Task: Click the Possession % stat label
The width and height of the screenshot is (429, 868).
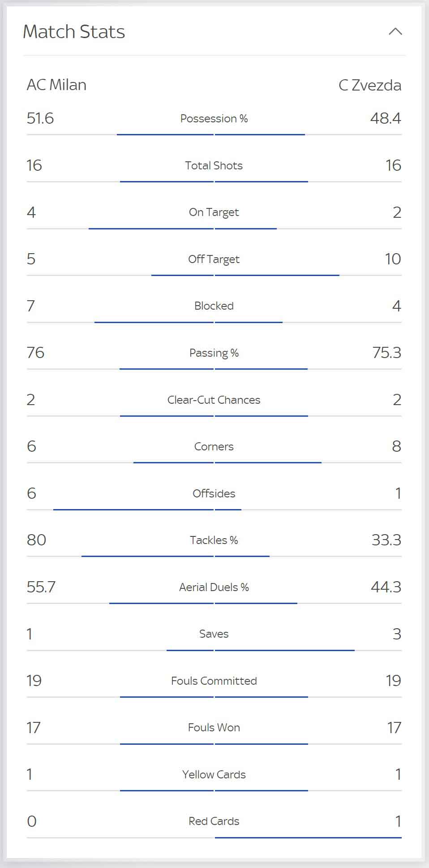Action: coord(214,118)
